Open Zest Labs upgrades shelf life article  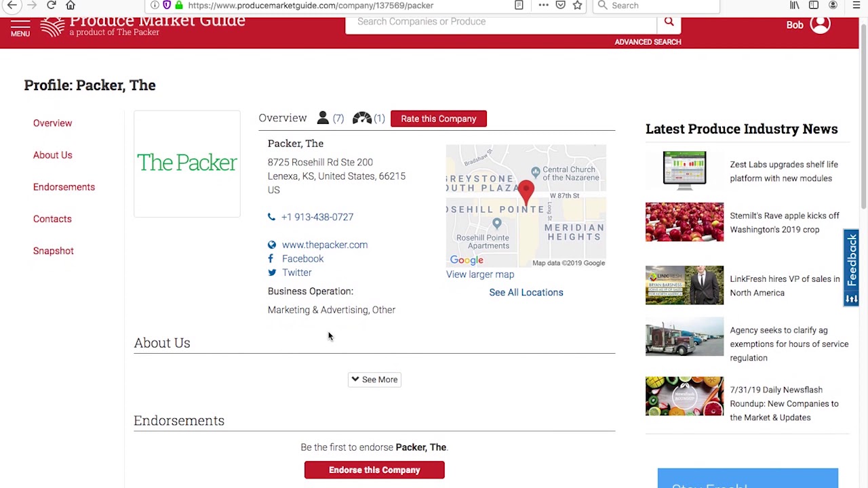(x=783, y=171)
